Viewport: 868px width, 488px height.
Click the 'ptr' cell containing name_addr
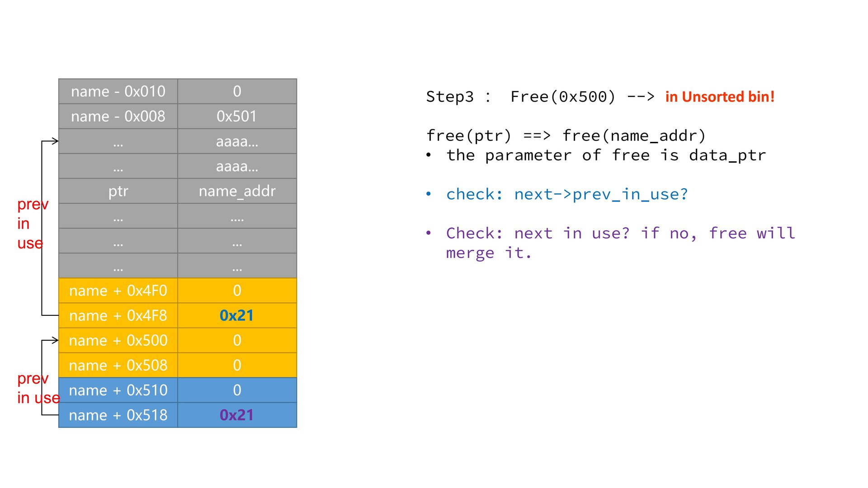coord(118,191)
